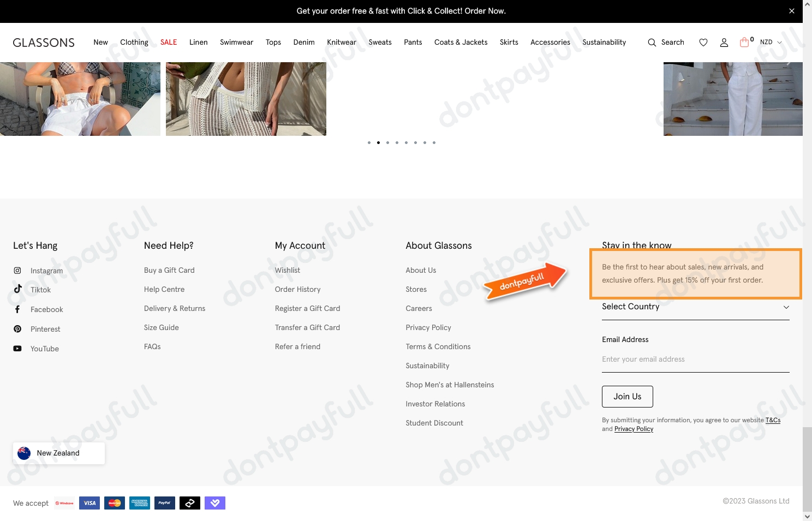Open your wishlist via the heart icon
This screenshot has width=812, height=521.
click(x=703, y=42)
